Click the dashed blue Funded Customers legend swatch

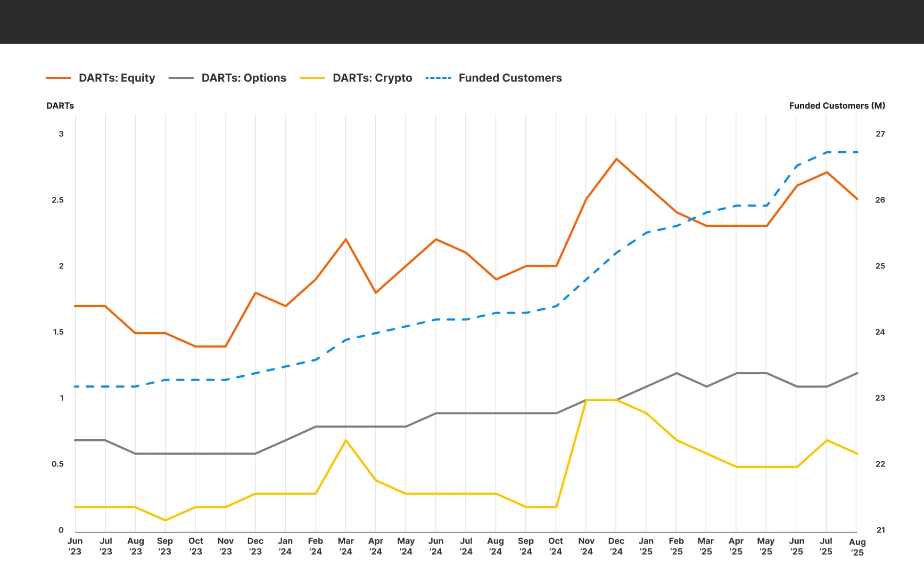[439, 78]
